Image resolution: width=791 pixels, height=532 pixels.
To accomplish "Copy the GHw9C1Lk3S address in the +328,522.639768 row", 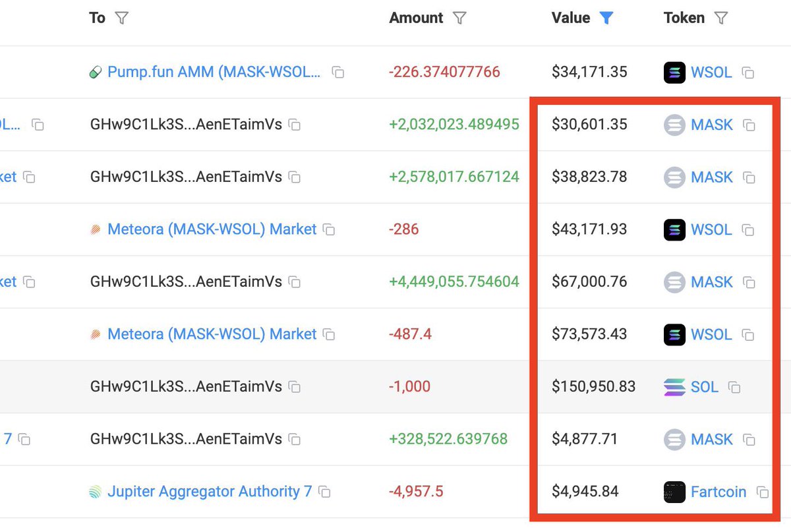I will pos(295,440).
